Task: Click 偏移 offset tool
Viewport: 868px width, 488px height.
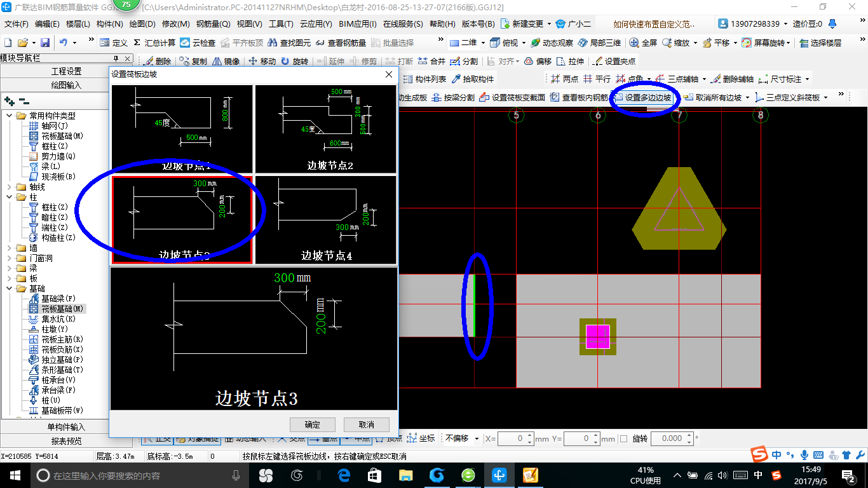Action: 538,61
